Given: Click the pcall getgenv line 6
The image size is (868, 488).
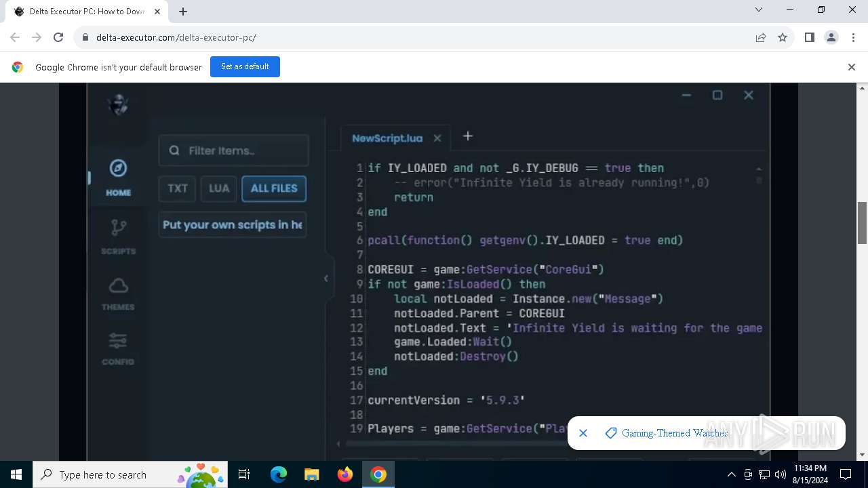Looking at the screenshot, I should (525, 241).
